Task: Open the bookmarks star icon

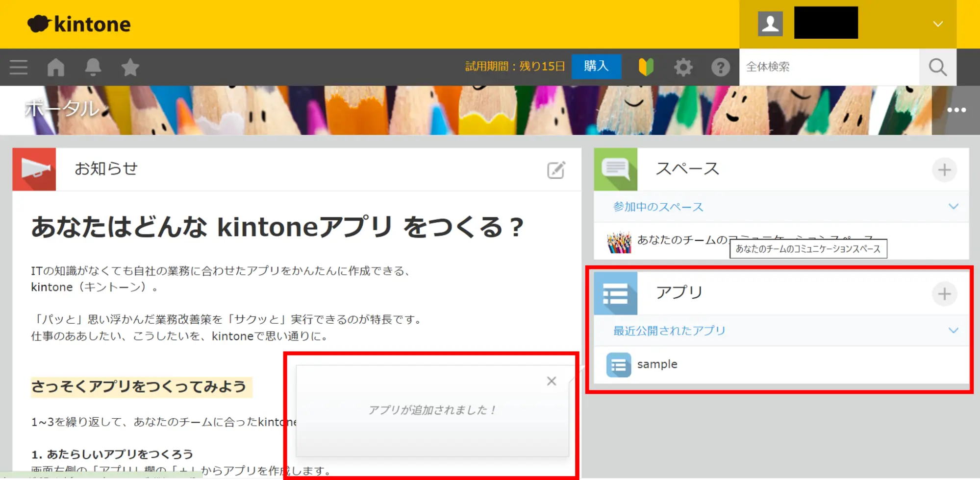Action: pos(130,67)
